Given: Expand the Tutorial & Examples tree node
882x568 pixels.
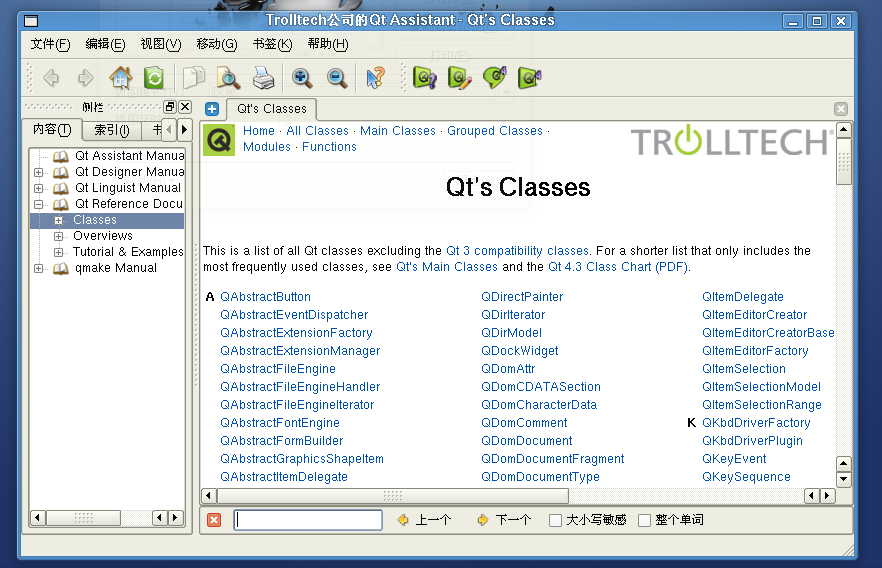Looking at the screenshot, I should 58,253.
